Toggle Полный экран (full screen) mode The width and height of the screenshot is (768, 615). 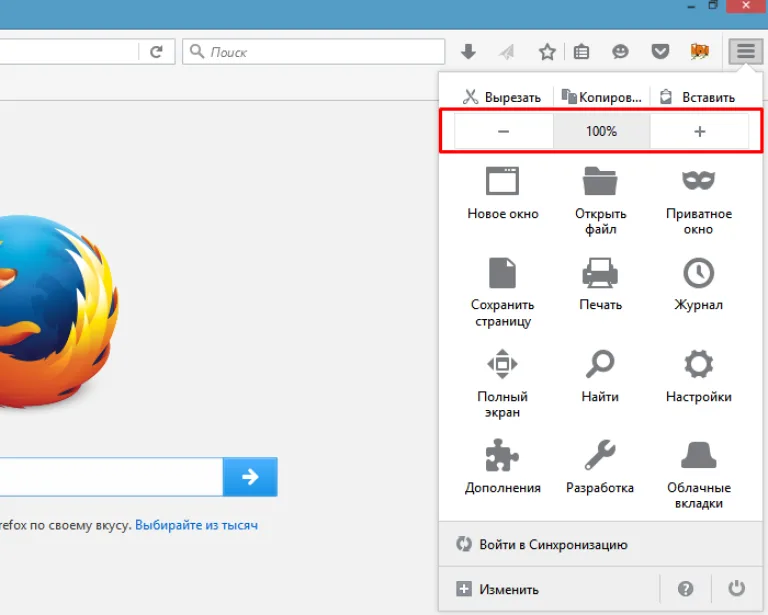click(x=503, y=384)
